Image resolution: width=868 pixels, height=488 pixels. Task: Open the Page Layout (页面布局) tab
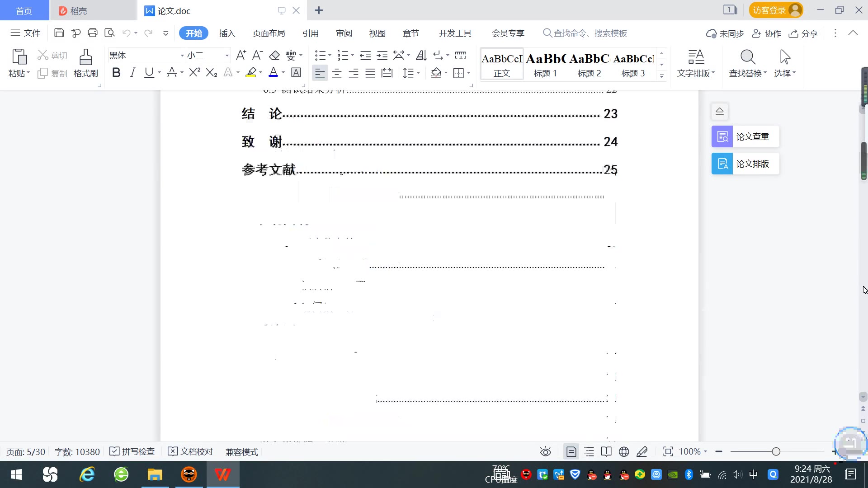tap(269, 33)
